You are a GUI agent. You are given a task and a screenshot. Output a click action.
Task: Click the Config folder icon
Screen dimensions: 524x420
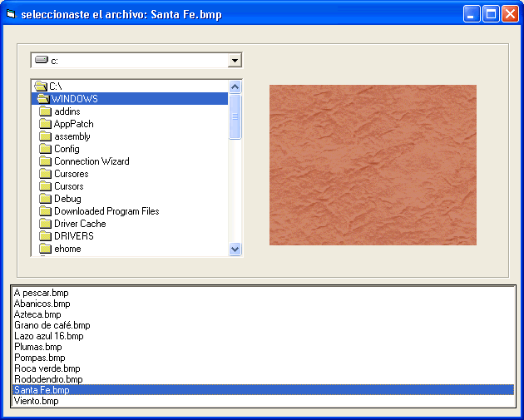click(45, 149)
